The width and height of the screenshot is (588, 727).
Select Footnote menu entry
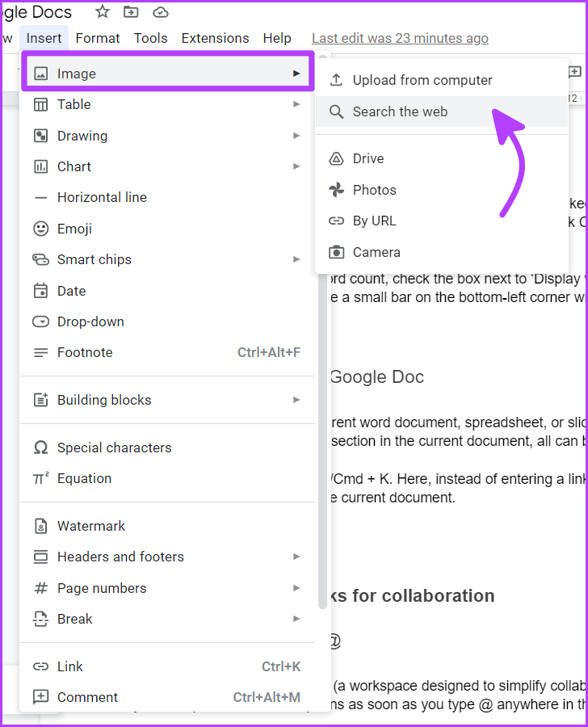click(x=167, y=353)
